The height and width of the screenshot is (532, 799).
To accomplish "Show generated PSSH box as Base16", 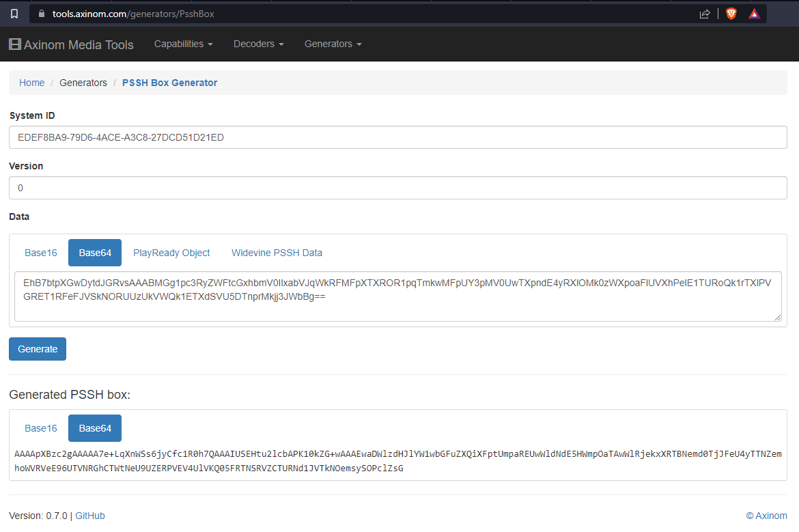I will (41, 428).
